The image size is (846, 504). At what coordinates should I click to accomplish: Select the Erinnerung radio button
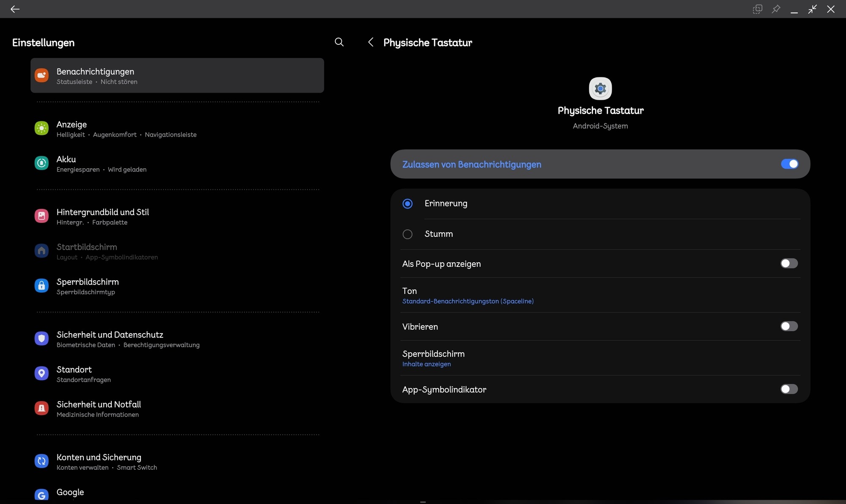[x=407, y=204]
